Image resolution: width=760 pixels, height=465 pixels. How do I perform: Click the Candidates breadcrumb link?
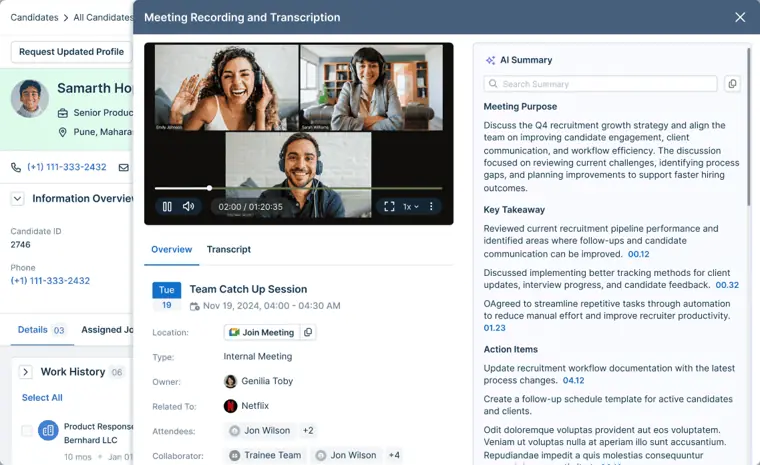(34, 17)
